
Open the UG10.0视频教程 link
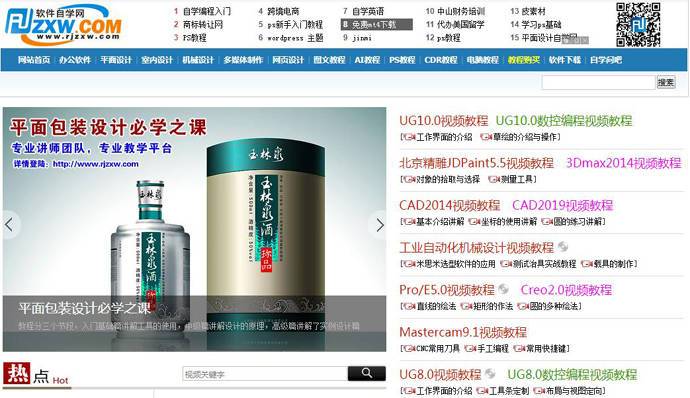click(x=444, y=120)
